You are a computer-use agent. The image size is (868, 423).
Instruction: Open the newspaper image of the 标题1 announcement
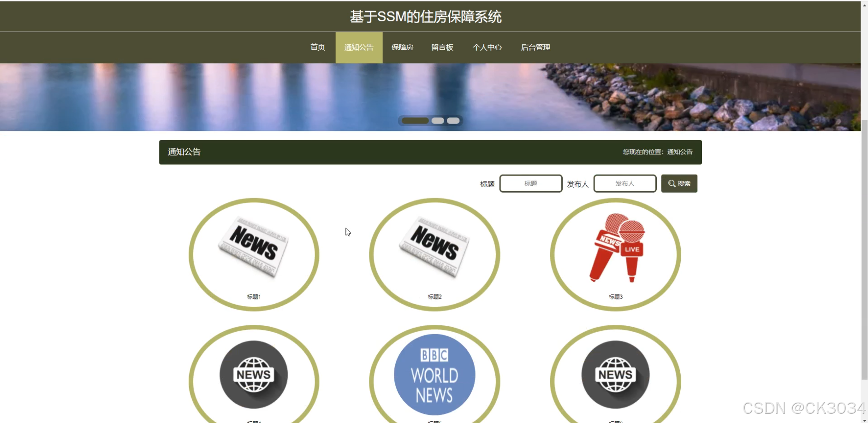[254, 247]
